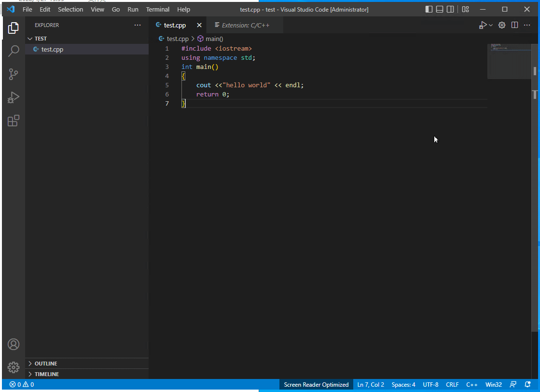
Task: Open the Extensions view
Action: 14,121
